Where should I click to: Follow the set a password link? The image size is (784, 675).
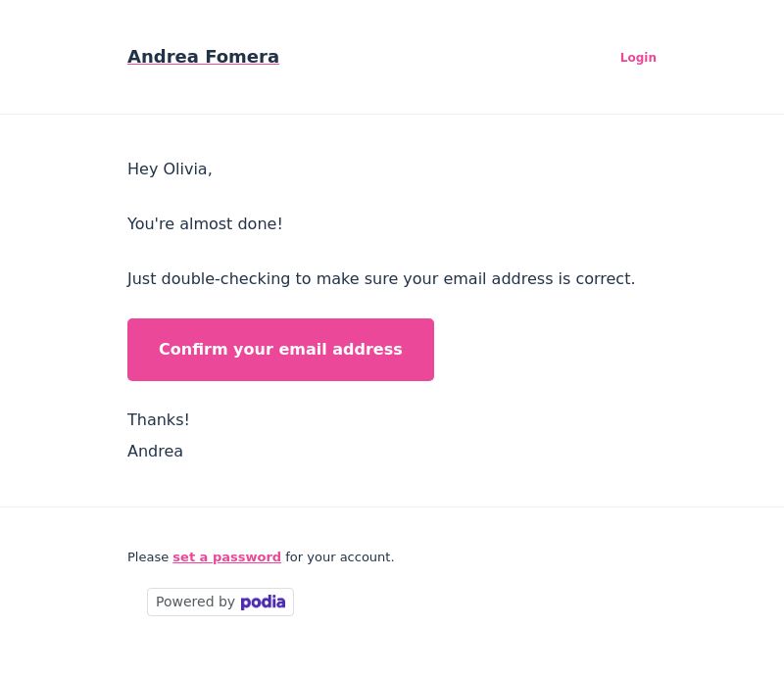tap(226, 557)
